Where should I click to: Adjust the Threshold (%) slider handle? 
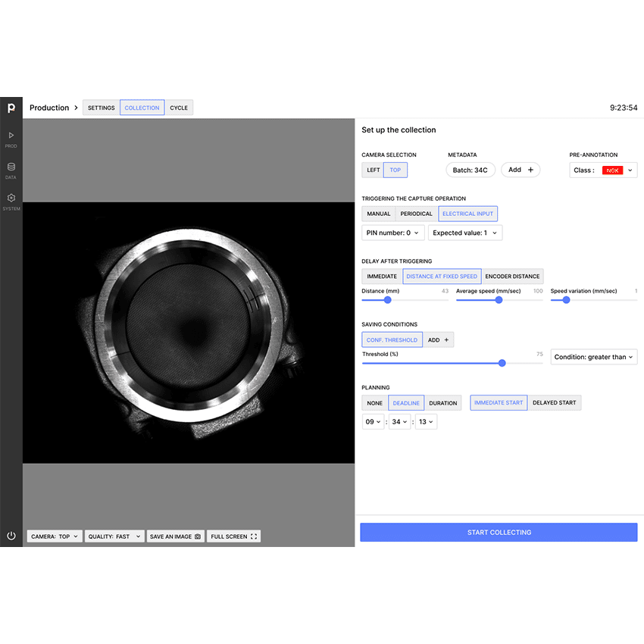tap(502, 363)
